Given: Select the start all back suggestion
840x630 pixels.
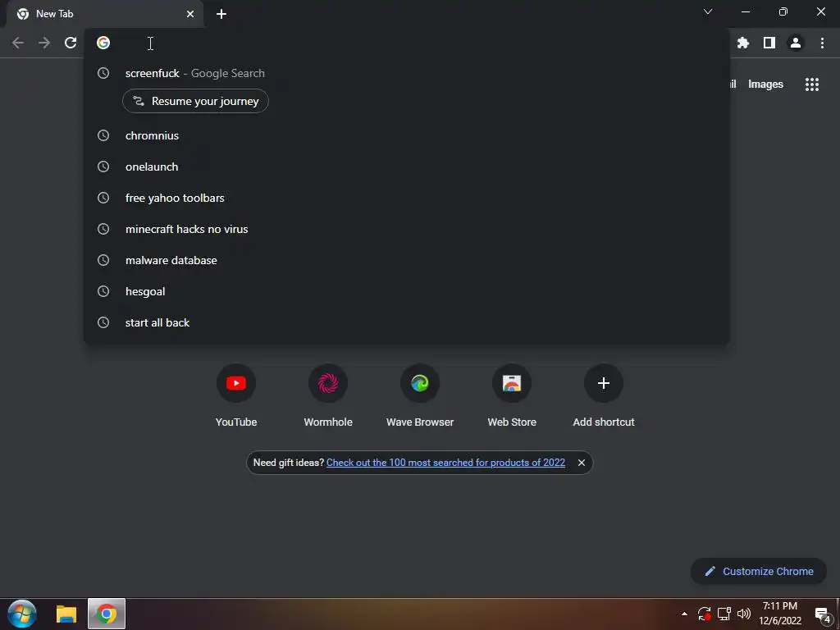Looking at the screenshot, I should tap(407, 322).
